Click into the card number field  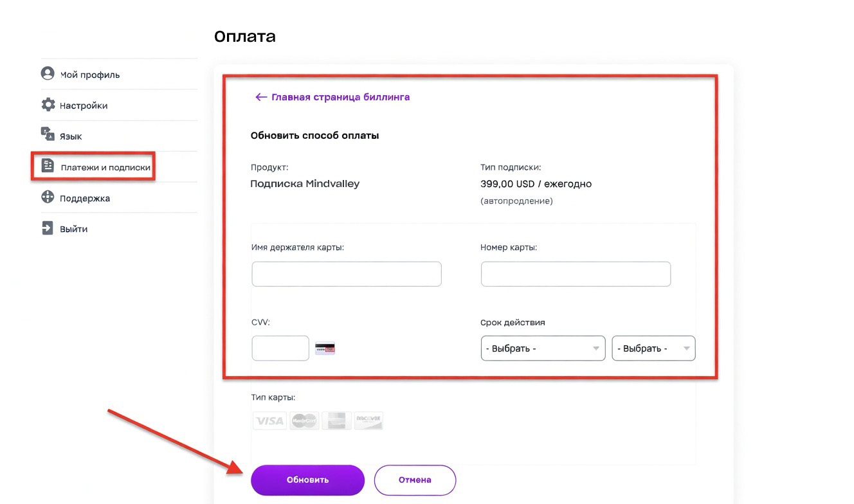pyautogui.click(x=576, y=274)
